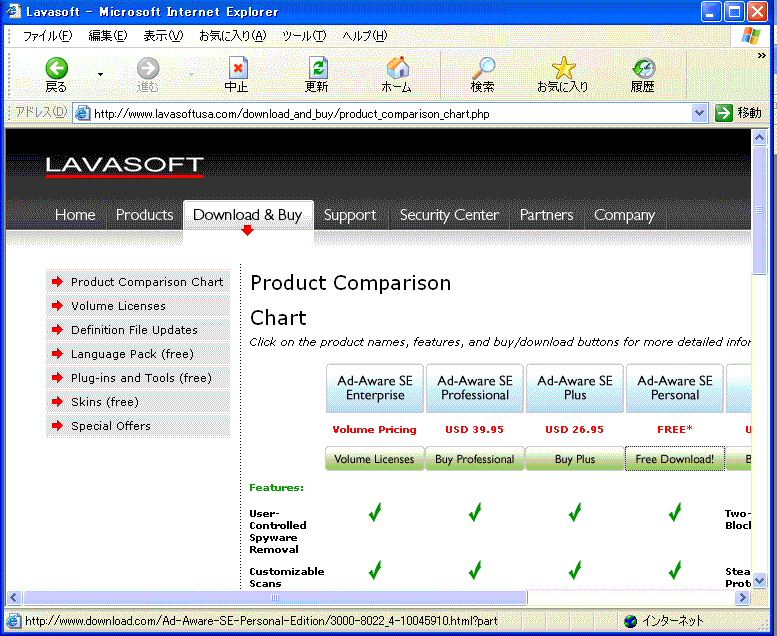
Task: Click the Windows flag logo
Action: (750, 36)
